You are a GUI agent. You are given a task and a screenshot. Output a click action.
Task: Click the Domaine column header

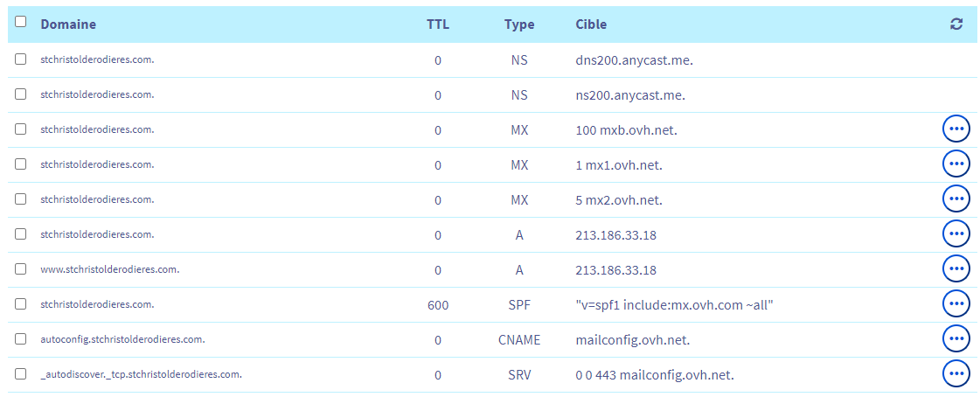[x=68, y=24]
